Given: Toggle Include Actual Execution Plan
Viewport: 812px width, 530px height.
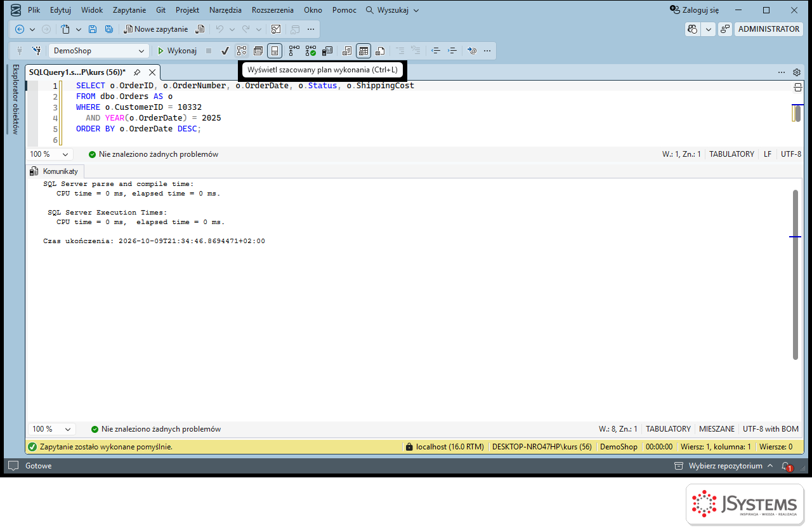Looking at the screenshot, I should 294,51.
